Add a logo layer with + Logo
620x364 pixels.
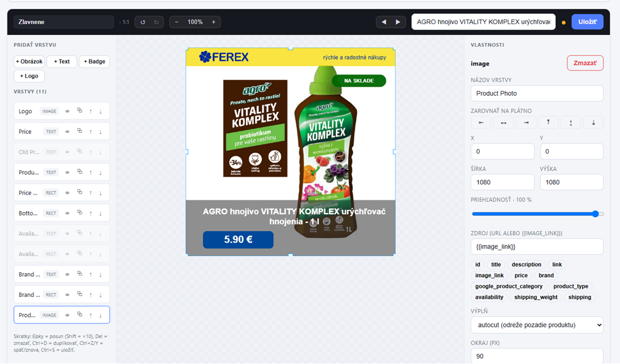29,76
